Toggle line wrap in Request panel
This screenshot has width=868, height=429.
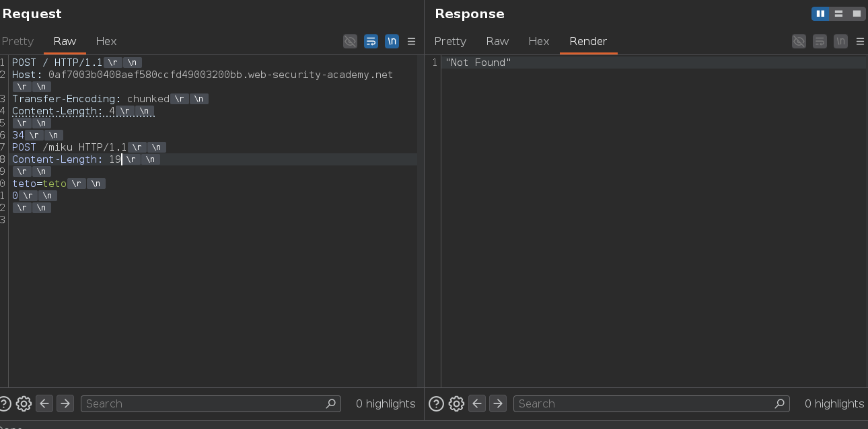371,41
